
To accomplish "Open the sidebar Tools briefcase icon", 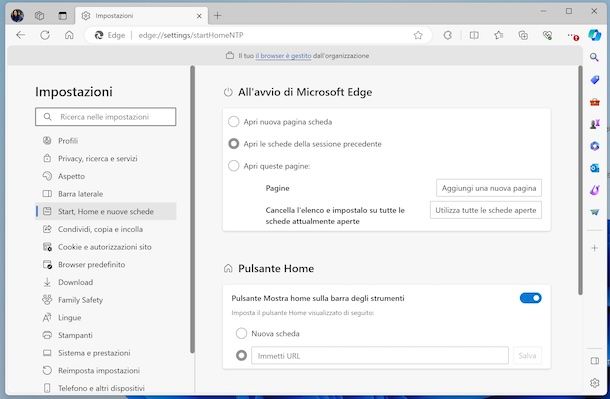I will pos(594,102).
